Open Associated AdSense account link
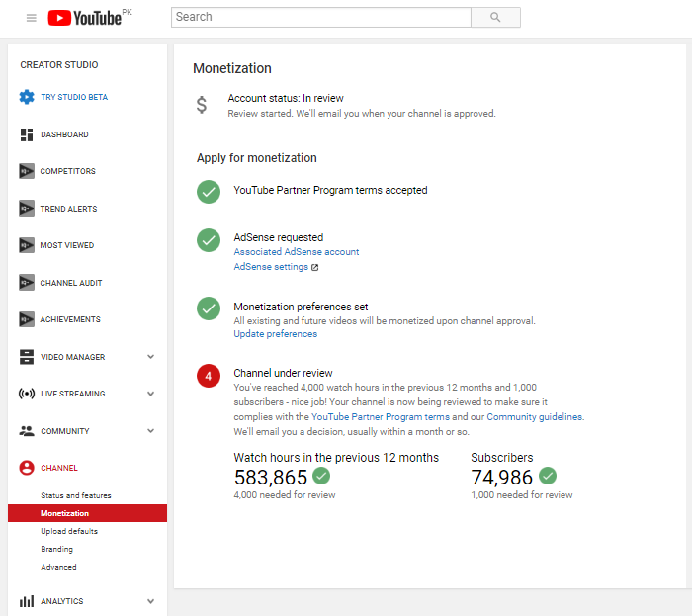692x616 pixels. click(297, 252)
